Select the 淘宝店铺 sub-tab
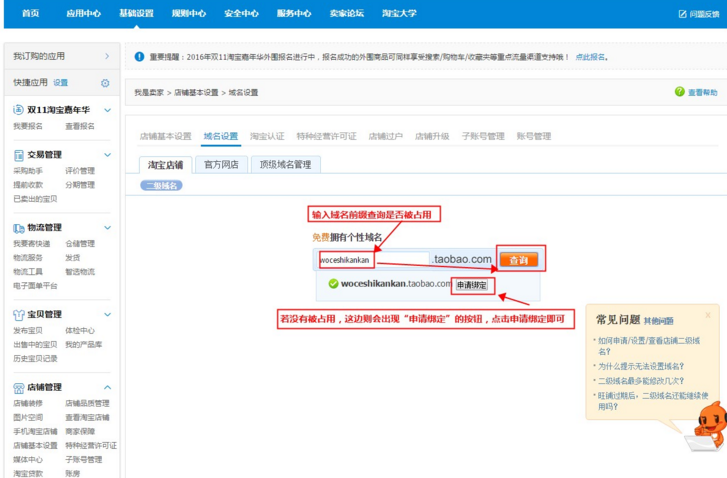Viewport: 727px width, 478px height. pos(166,165)
